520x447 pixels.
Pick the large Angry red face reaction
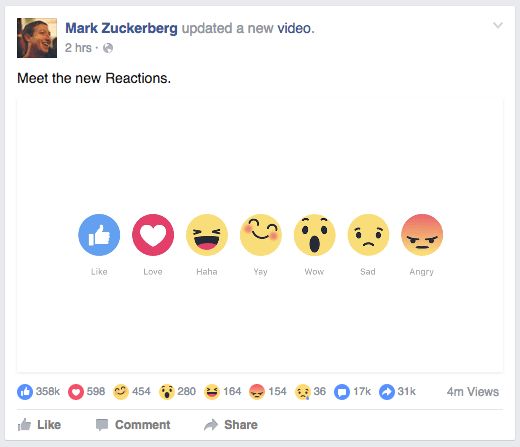[x=422, y=235]
